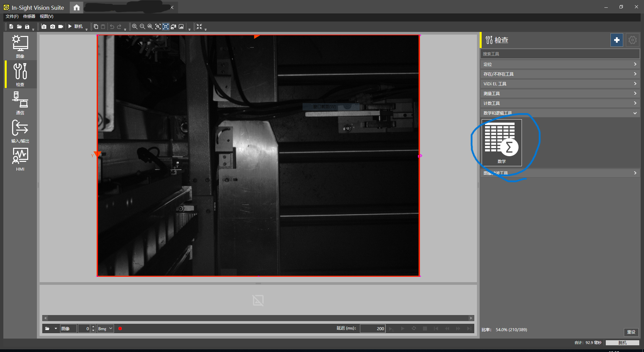Click the live video camera icon
Image resolution: width=644 pixels, height=352 pixels.
tap(61, 27)
